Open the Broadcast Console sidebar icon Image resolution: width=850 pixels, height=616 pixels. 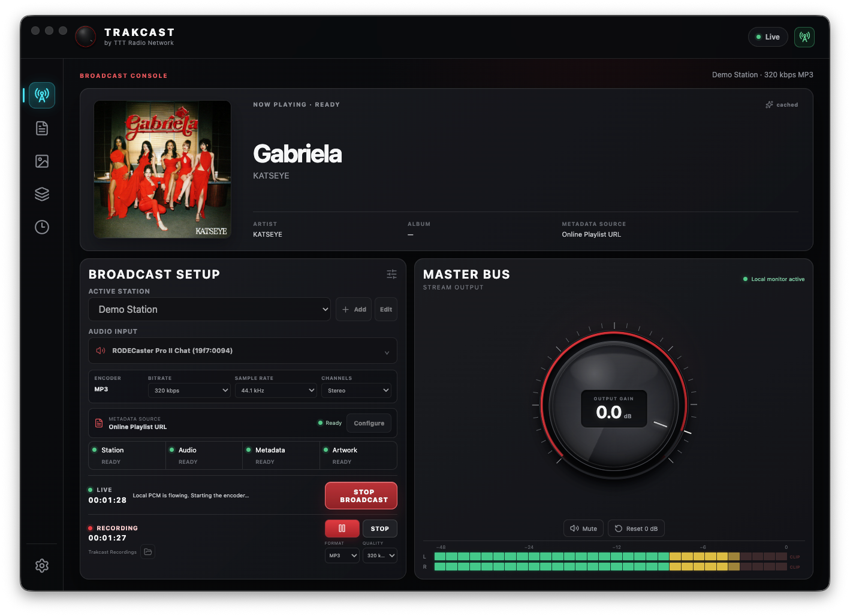pyautogui.click(x=42, y=95)
